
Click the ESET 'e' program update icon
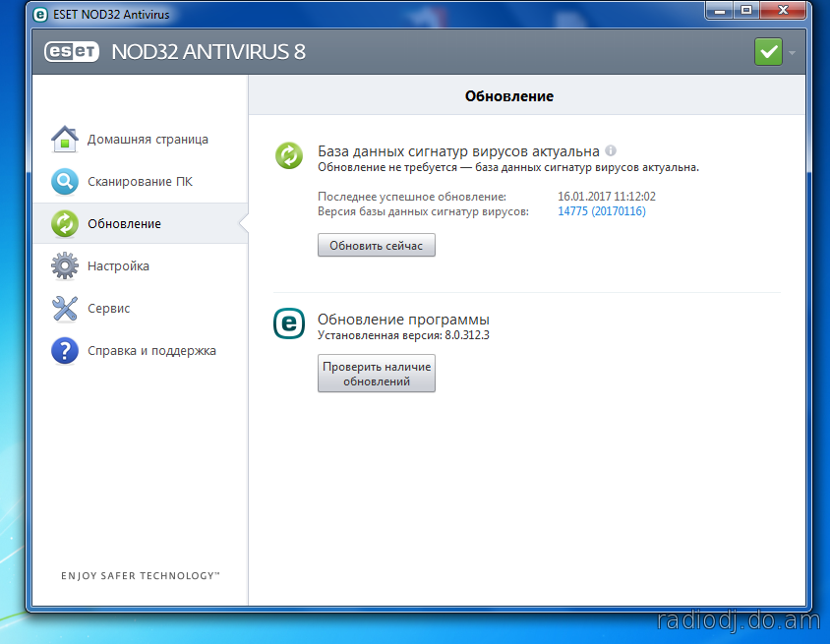(x=289, y=323)
